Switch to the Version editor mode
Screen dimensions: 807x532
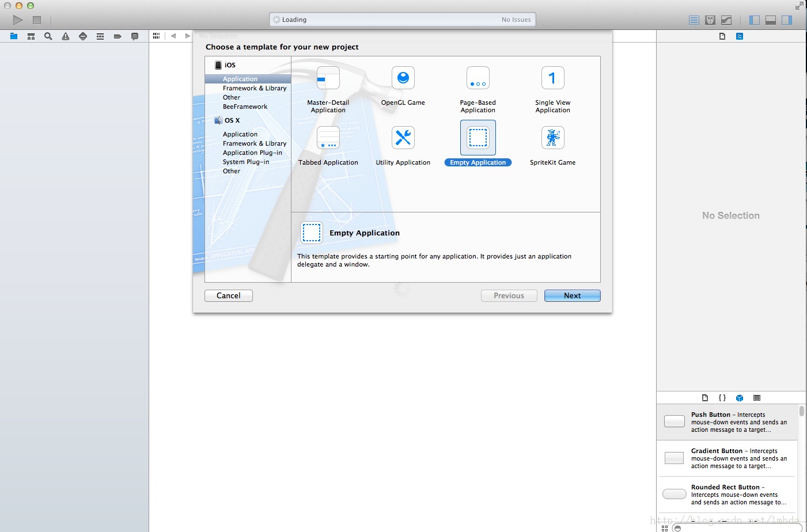(726, 20)
